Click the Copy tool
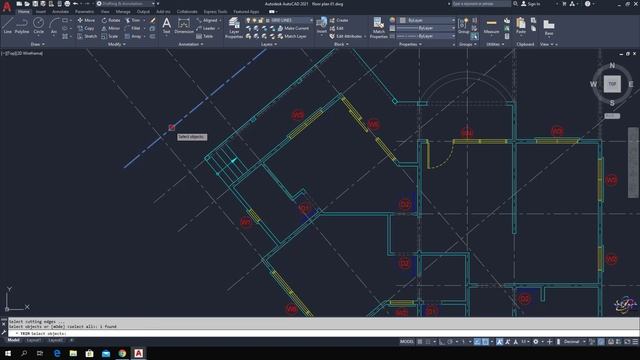The height and width of the screenshot is (360, 640). tap(86, 28)
